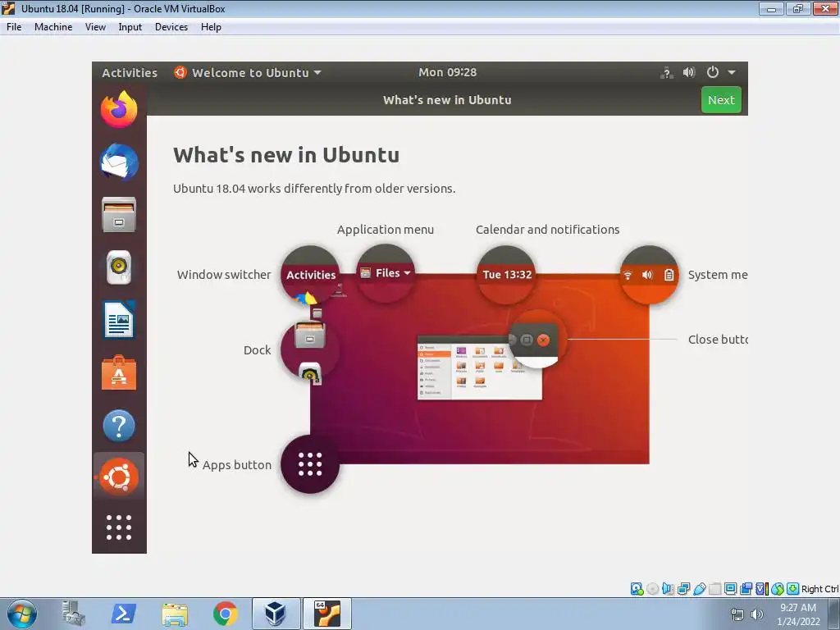Click the Activities bubble in the illustration

(x=310, y=275)
